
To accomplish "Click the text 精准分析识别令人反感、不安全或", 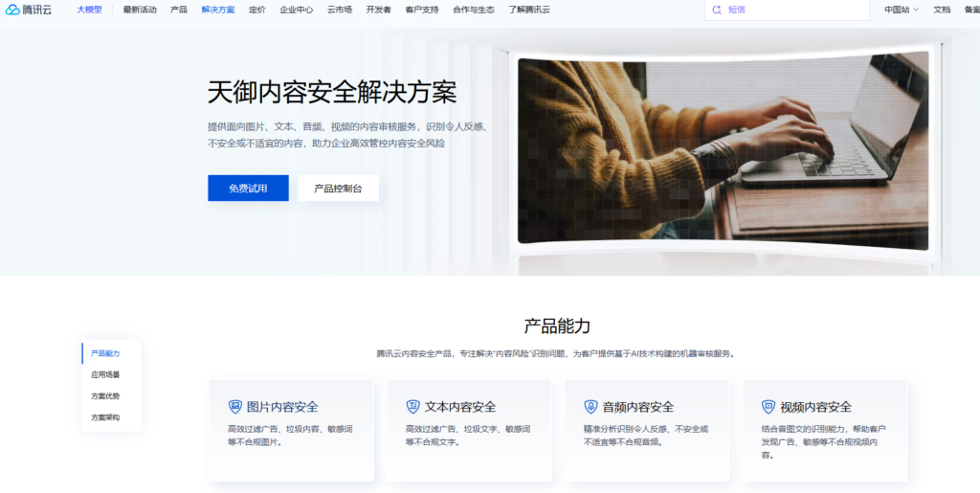I will click(x=646, y=429).
